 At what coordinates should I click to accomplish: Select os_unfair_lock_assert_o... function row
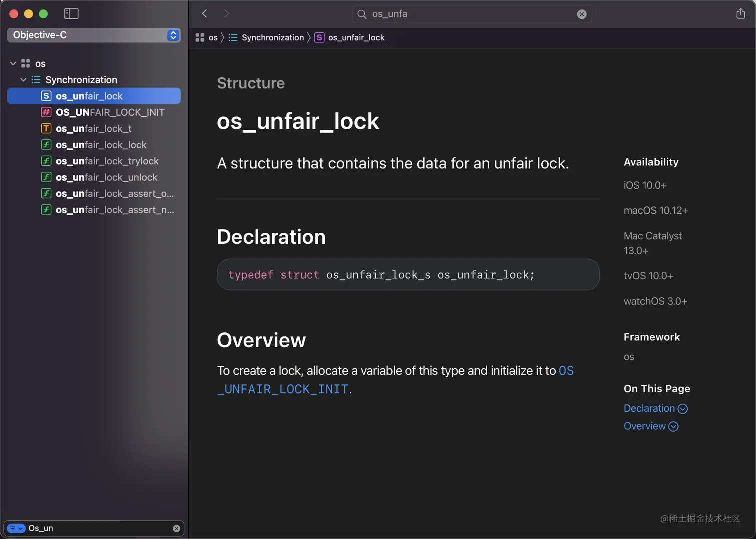click(94, 193)
